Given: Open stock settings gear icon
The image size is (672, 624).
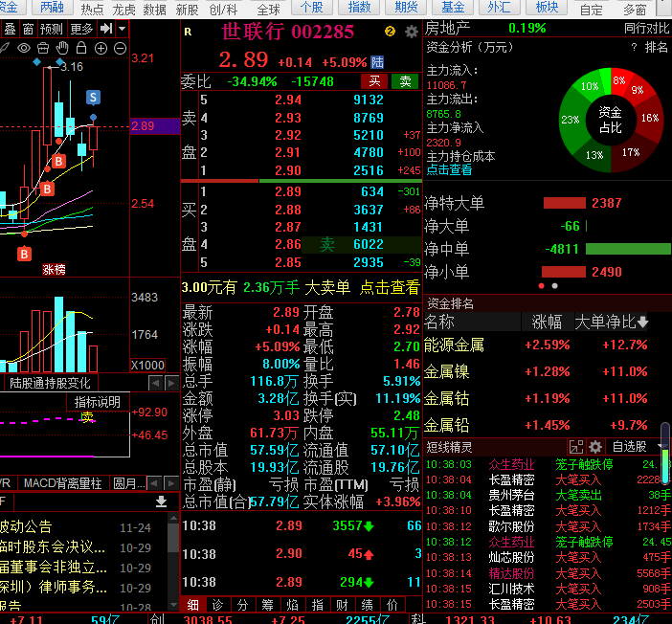Looking at the screenshot, I should pos(412,32).
